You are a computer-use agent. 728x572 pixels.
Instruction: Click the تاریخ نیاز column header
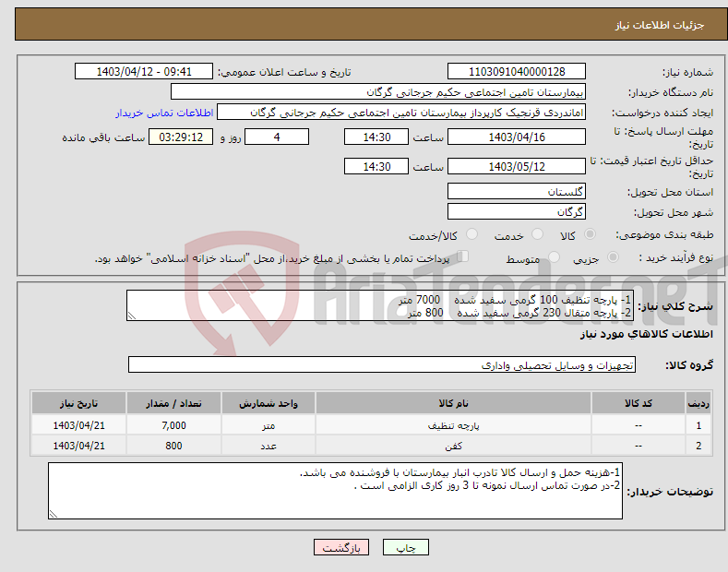(79, 403)
